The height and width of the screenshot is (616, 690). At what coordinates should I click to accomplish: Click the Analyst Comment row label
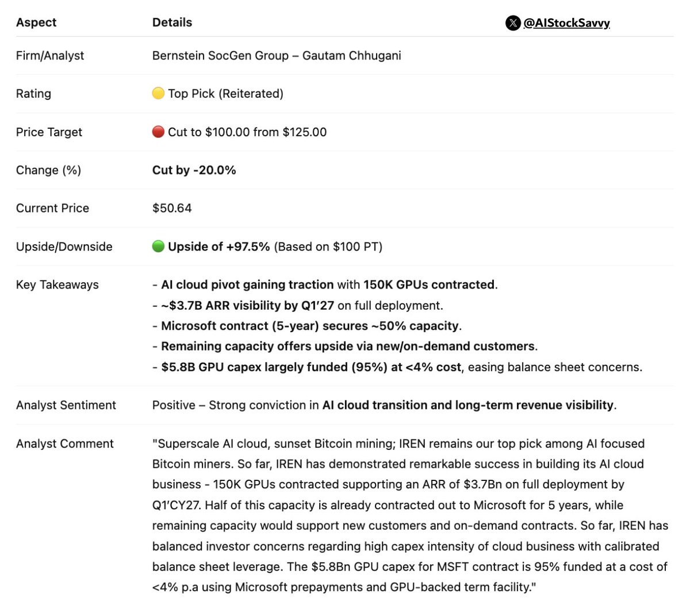64,444
